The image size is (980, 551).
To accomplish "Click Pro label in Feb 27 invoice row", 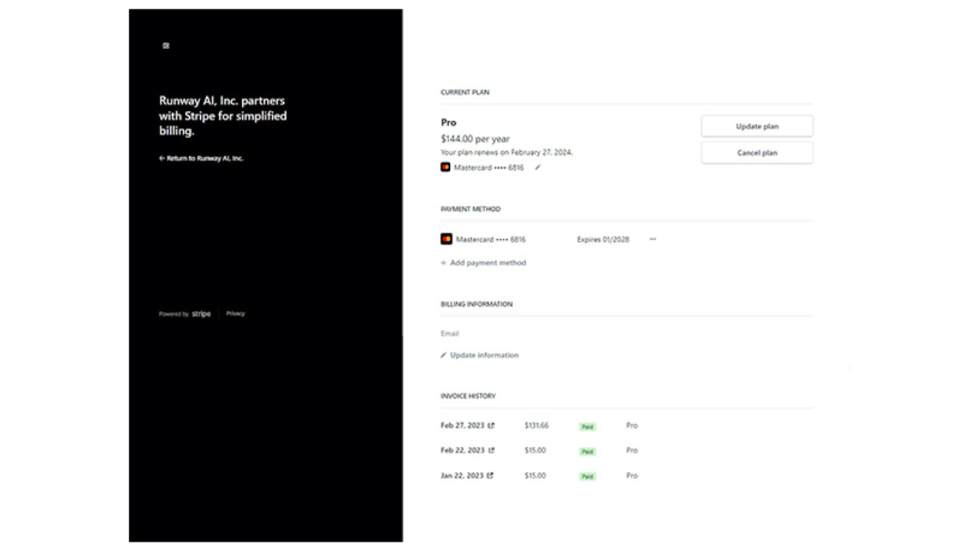I will [632, 426].
